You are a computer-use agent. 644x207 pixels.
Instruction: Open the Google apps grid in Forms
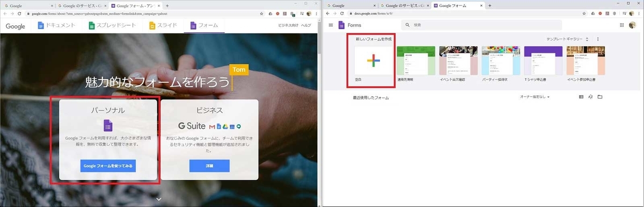tap(622, 25)
